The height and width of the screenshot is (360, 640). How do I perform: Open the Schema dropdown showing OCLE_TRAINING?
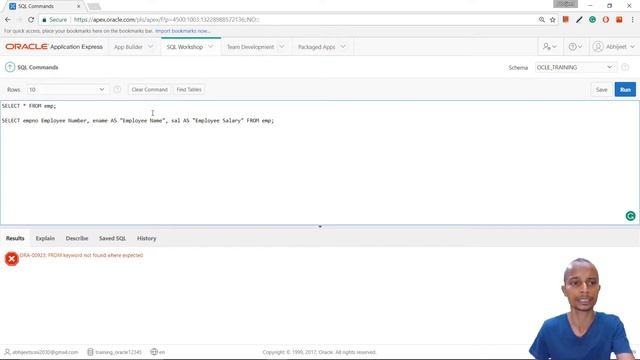tap(575, 67)
